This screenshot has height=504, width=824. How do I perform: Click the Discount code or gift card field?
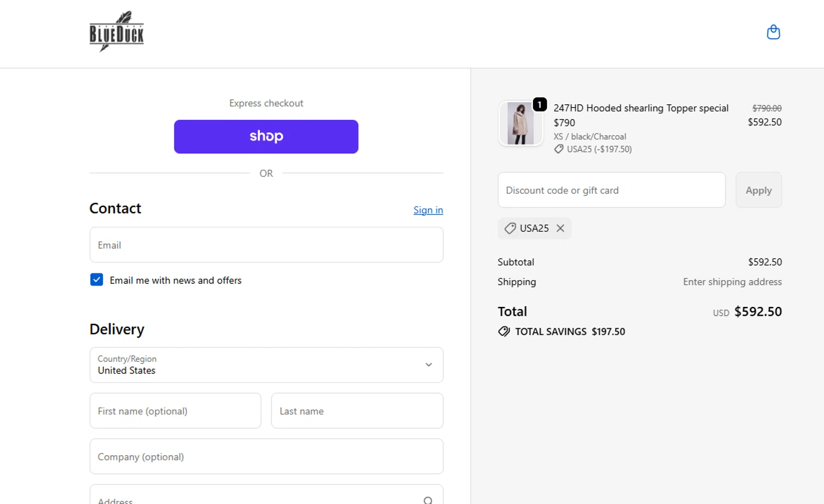(611, 190)
